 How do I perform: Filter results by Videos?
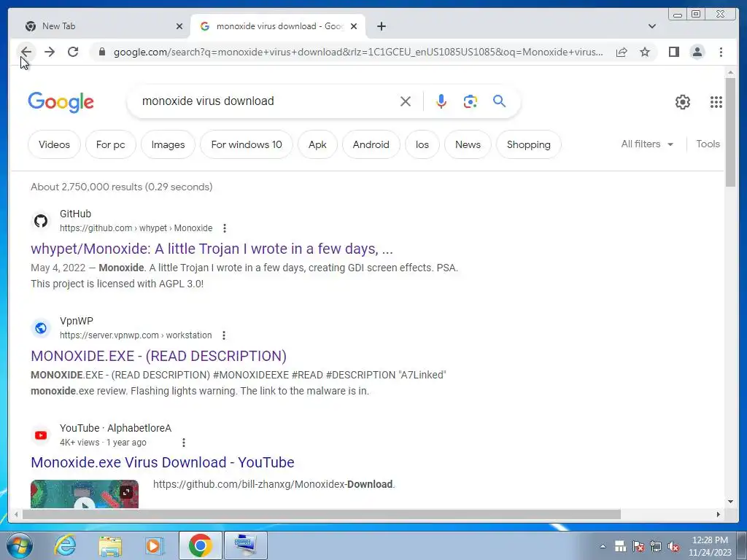coord(54,144)
